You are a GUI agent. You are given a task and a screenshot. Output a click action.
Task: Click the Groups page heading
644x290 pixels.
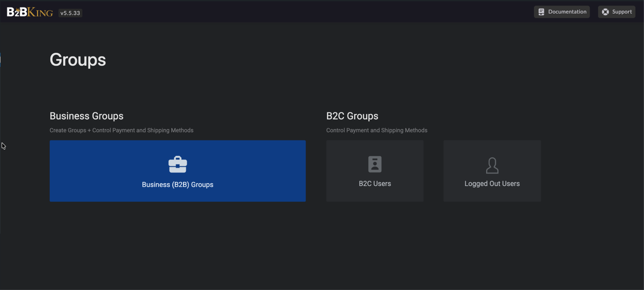pos(78,60)
